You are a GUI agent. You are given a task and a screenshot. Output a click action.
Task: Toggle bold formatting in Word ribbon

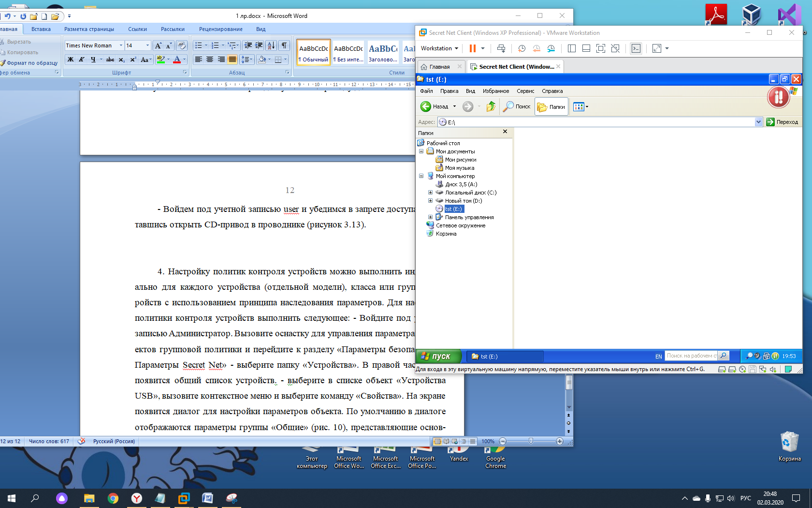click(71, 60)
